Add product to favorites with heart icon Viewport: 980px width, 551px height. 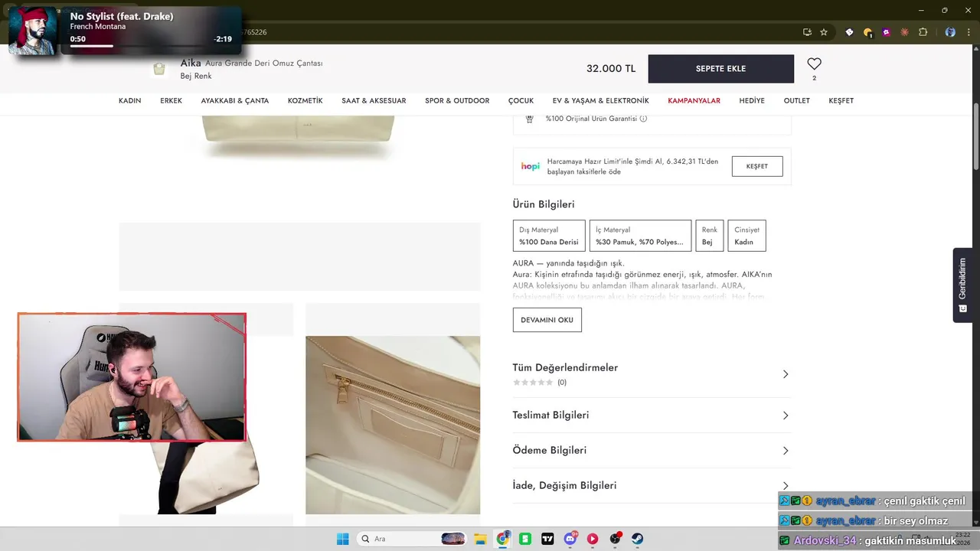tap(814, 64)
